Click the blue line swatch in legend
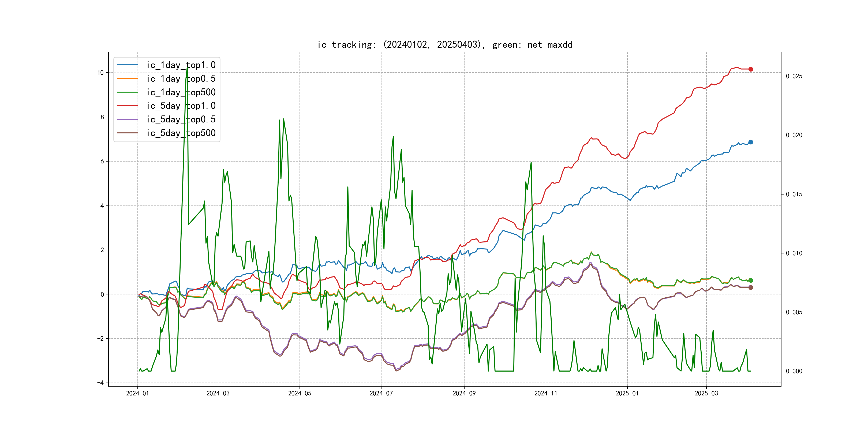The width and height of the screenshot is (868, 434). [127, 65]
